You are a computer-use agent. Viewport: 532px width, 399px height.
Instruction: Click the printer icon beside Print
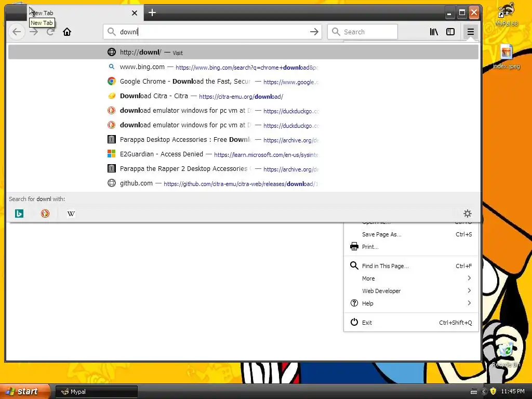coord(354,246)
